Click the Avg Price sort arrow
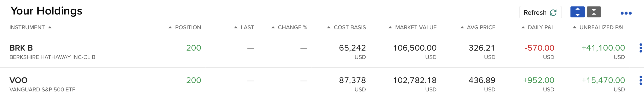644x108 pixels. click(462, 27)
